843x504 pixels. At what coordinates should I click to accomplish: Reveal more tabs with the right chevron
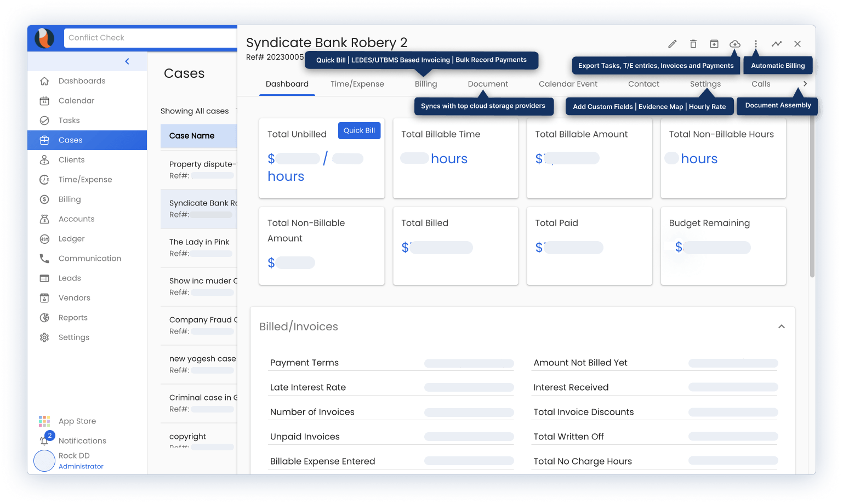[x=805, y=84]
